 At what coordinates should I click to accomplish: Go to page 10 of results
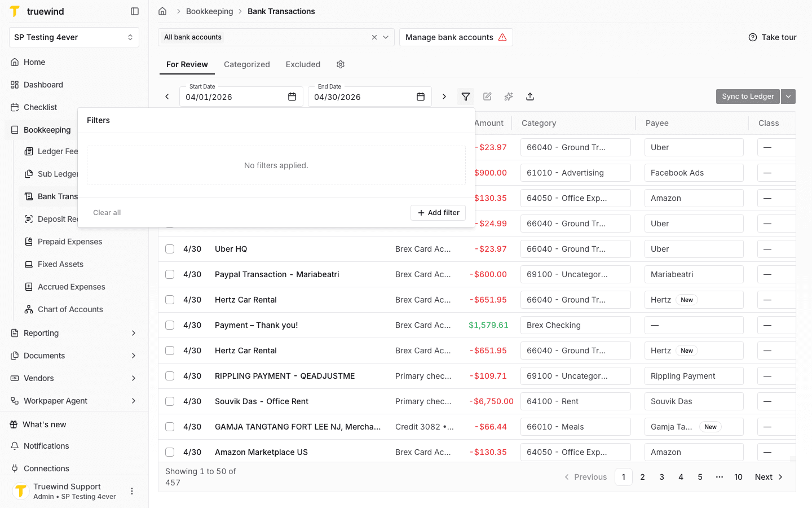coord(738,477)
